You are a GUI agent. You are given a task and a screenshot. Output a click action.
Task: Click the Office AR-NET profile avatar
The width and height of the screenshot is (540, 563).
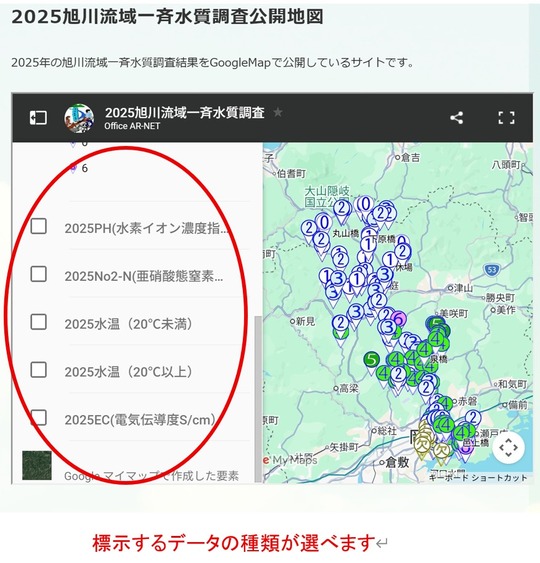[x=79, y=118]
